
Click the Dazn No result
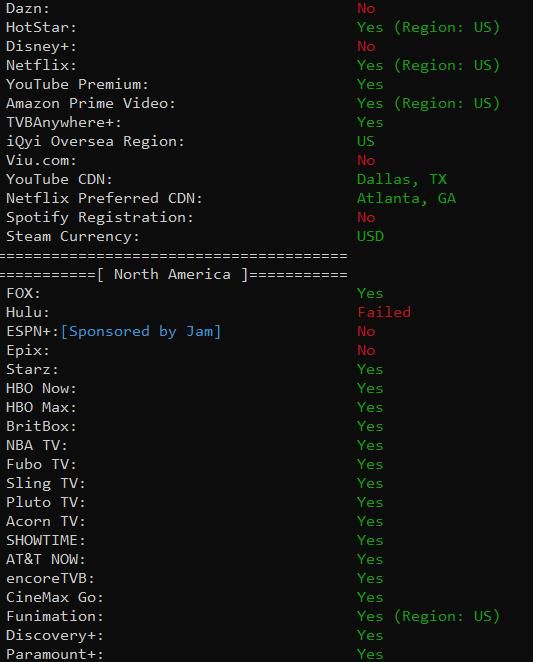[x=366, y=8]
